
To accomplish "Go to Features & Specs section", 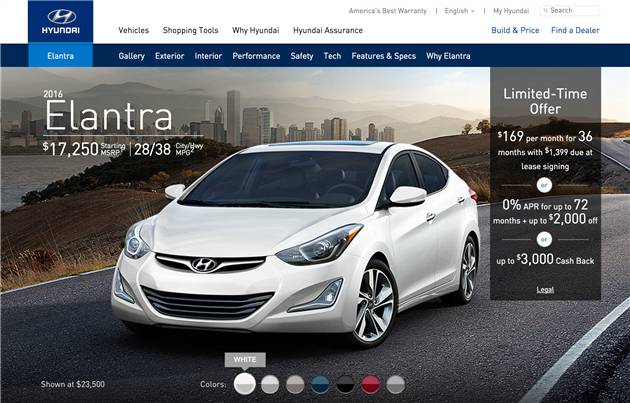I will tap(383, 56).
